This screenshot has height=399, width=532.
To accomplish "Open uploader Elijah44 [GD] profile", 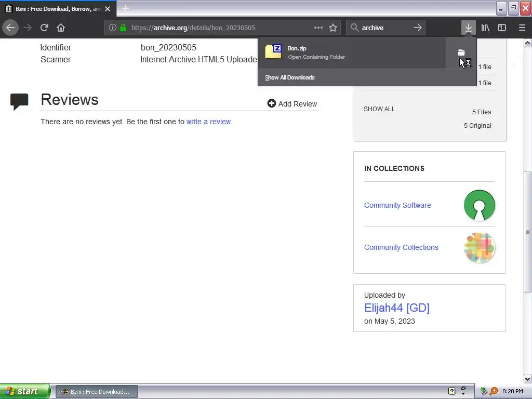I will 396,308.
